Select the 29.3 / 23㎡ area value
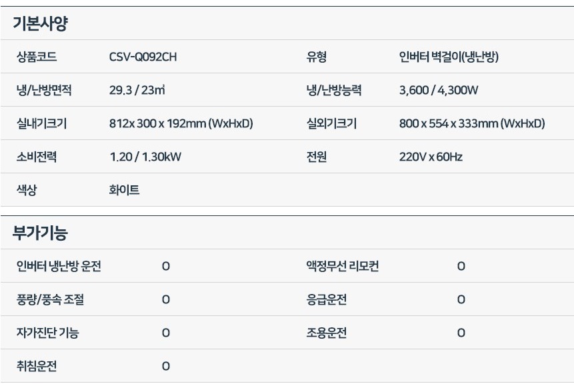This screenshot has height=392, width=574. 137,91
